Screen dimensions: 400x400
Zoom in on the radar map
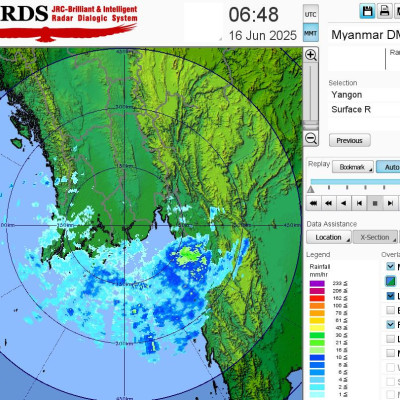click(311, 55)
